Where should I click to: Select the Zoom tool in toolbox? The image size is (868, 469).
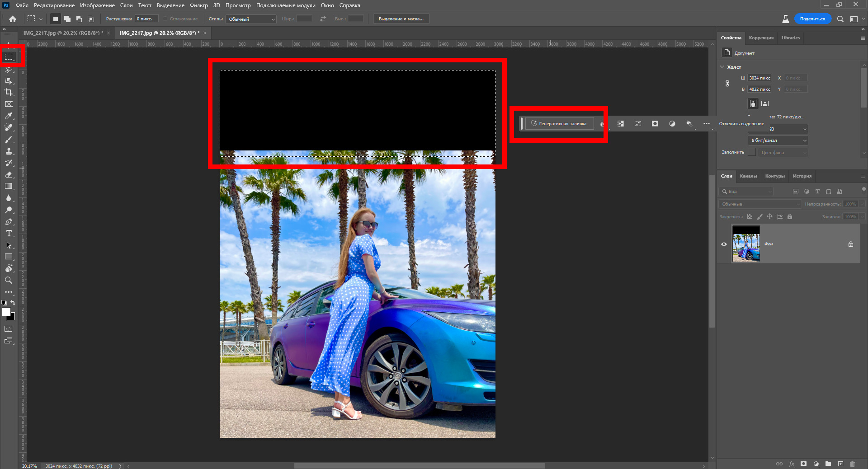tap(9, 280)
